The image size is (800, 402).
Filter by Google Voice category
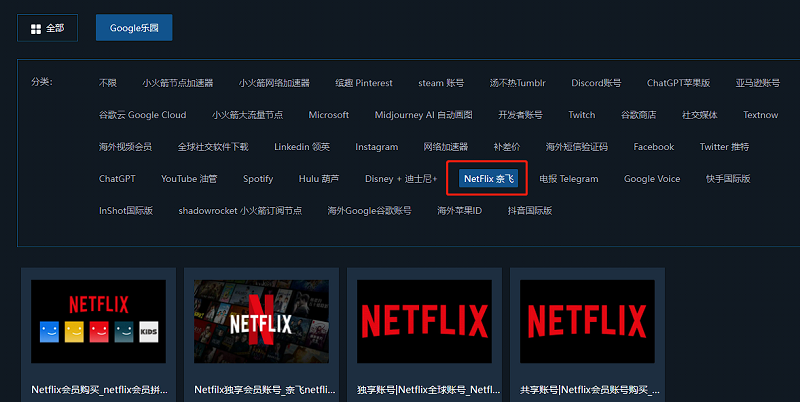point(652,179)
